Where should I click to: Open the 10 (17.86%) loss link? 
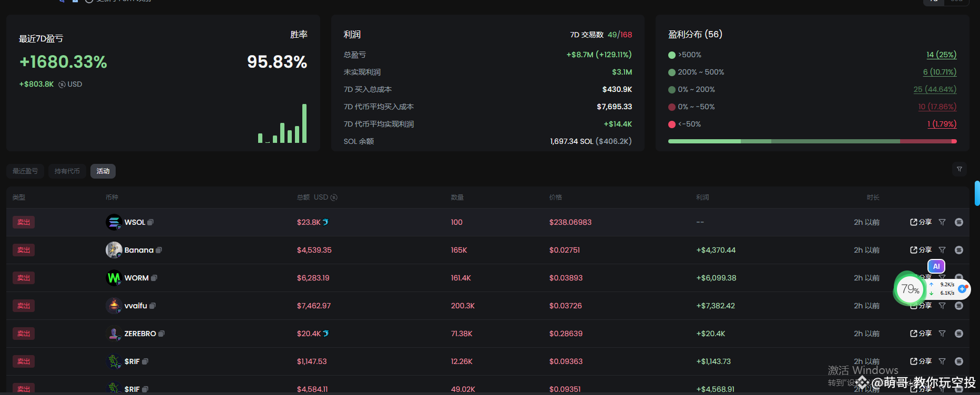(x=937, y=107)
